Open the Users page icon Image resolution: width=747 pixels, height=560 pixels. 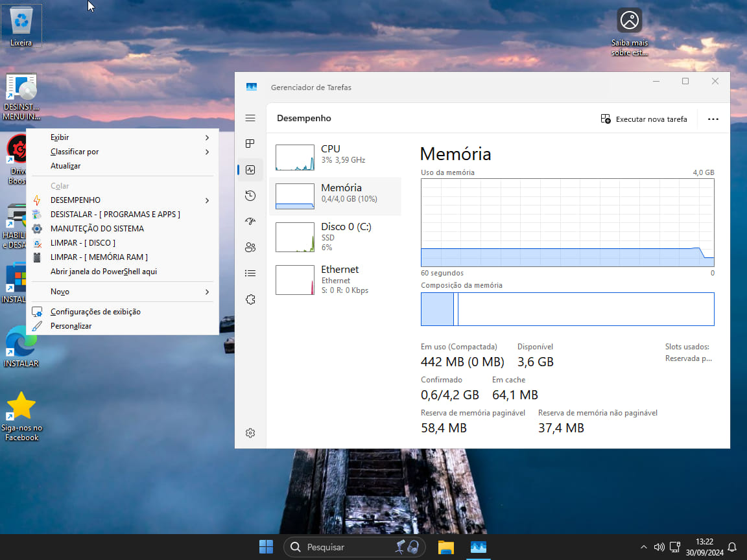pos(250,247)
